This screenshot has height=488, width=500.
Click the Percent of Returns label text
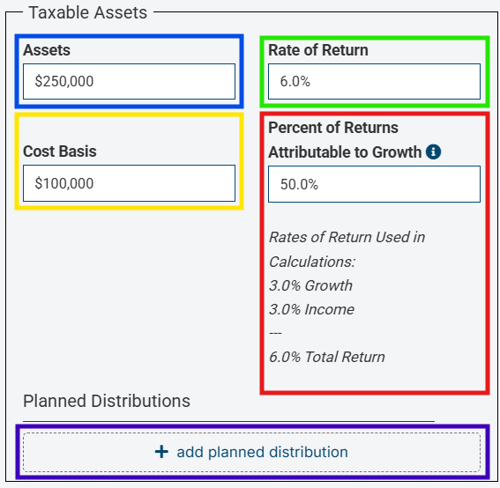click(333, 128)
